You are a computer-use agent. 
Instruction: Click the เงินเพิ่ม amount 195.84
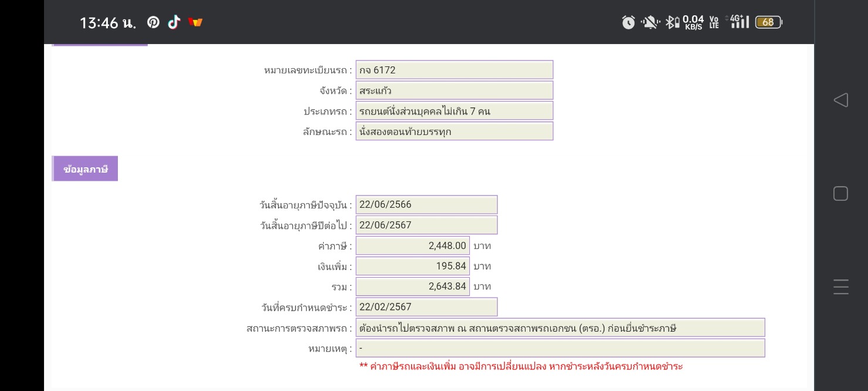(413, 266)
